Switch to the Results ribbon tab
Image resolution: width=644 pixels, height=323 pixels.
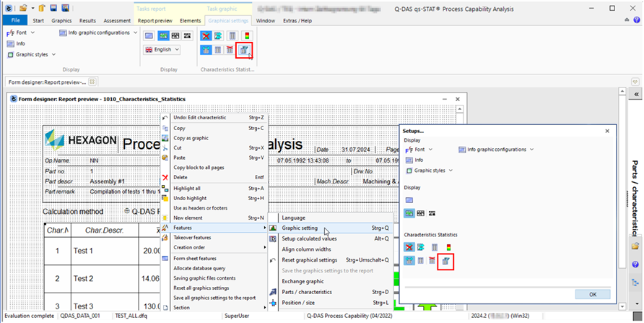87,20
